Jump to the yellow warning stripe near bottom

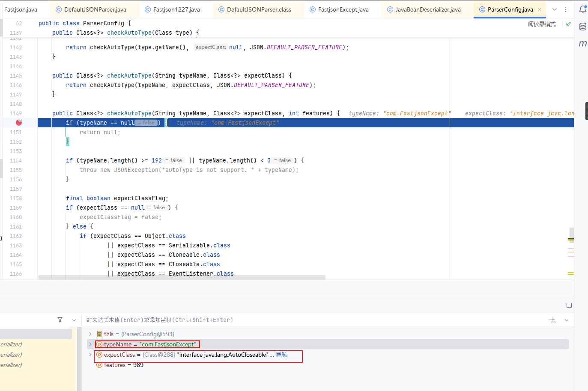(x=571, y=273)
